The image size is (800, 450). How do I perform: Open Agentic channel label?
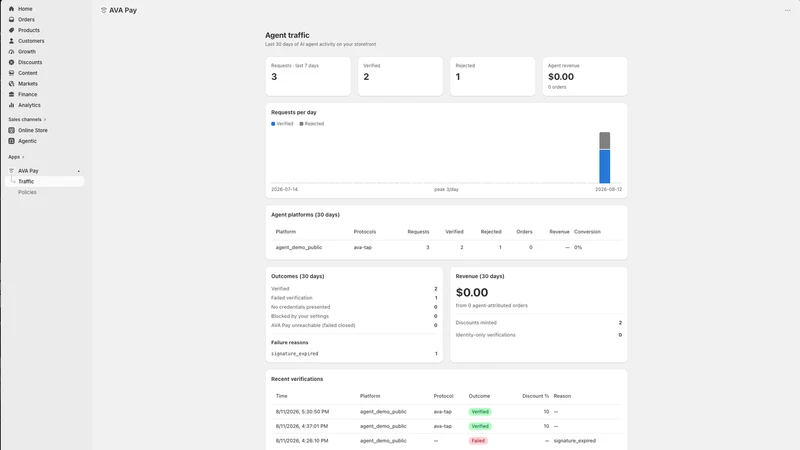click(x=28, y=141)
